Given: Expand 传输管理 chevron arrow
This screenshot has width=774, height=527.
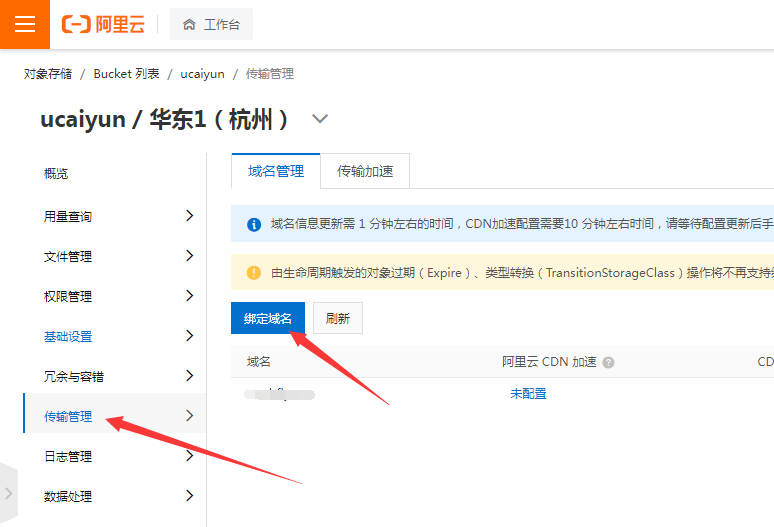Looking at the screenshot, I should coord(190,415).
